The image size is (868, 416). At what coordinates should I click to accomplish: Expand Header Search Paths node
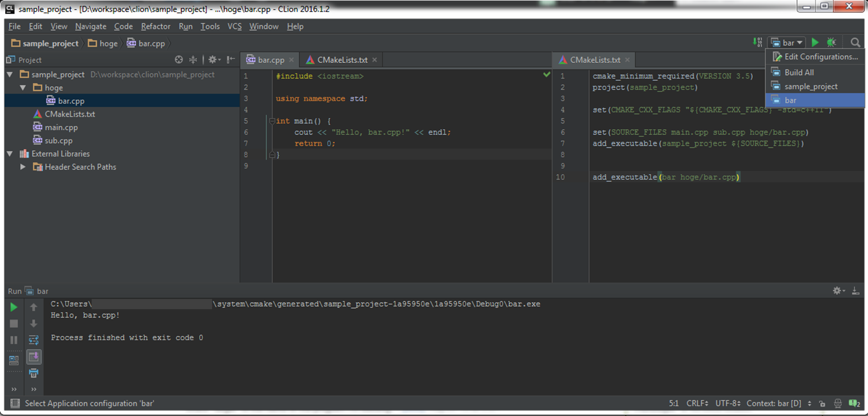[x=23, y=167]
